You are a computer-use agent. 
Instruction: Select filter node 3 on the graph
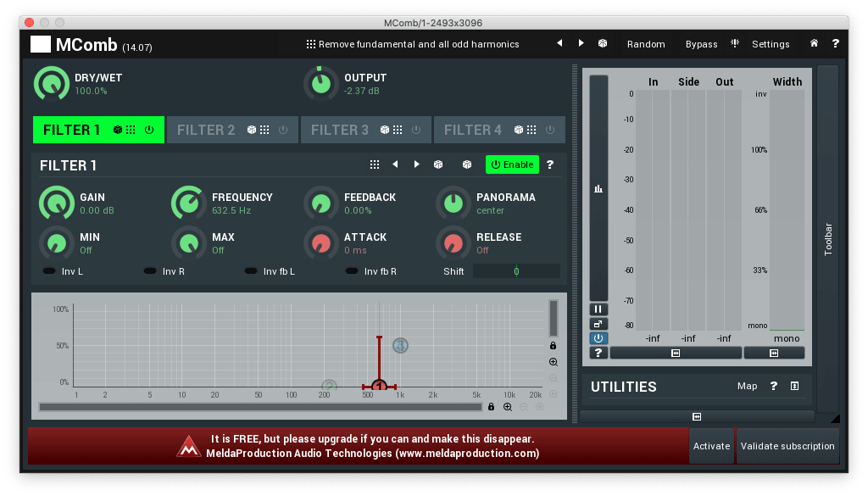[x=400, y=345]
